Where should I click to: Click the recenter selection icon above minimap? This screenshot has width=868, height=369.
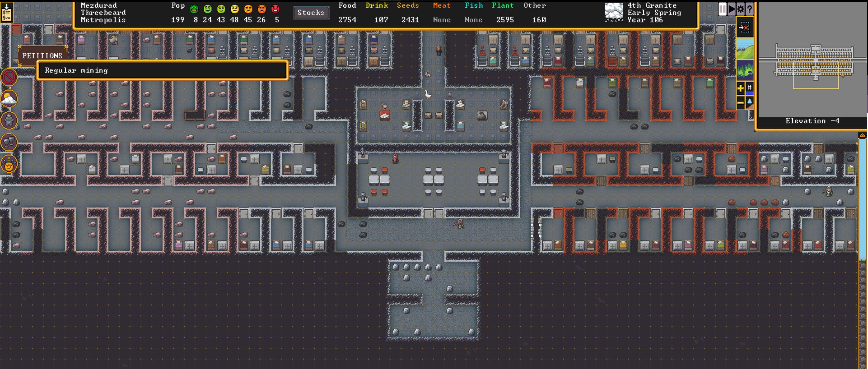click(744, 28)
